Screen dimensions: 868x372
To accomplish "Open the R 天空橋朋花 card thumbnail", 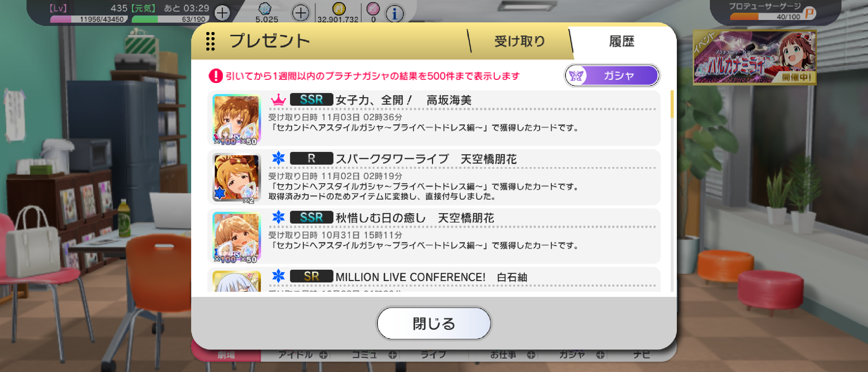I will pyautogui.click(x=237, y=178).
